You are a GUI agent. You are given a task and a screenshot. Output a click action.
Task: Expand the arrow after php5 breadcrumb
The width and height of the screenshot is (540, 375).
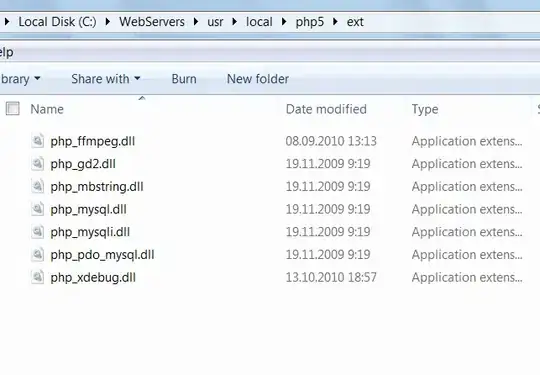[335, 22]
